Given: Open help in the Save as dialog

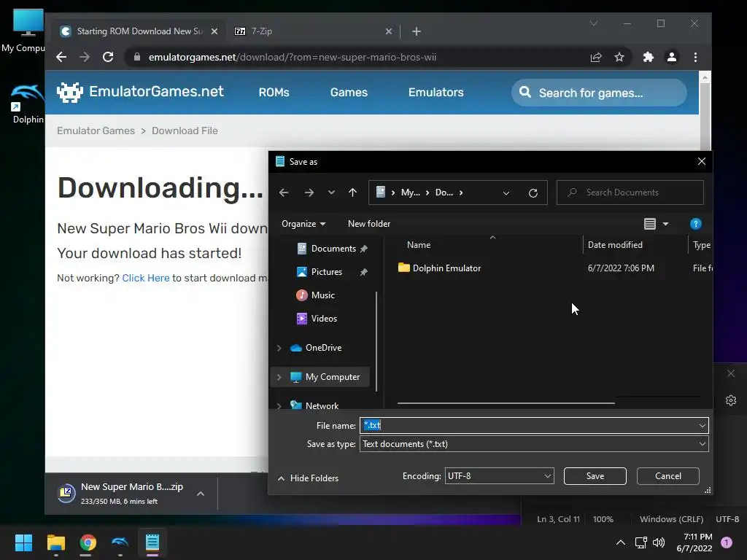Looking at the screenshot, I should pos(695,224).
